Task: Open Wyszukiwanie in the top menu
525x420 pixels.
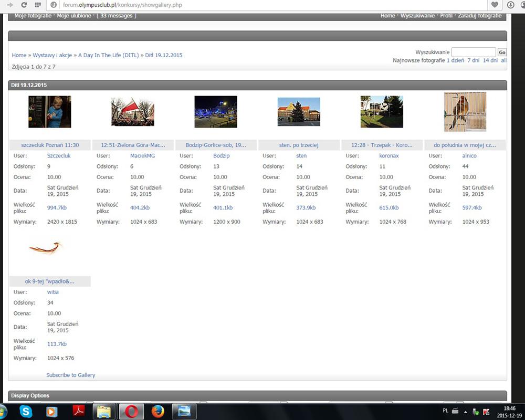Action: tap(417, 16)
